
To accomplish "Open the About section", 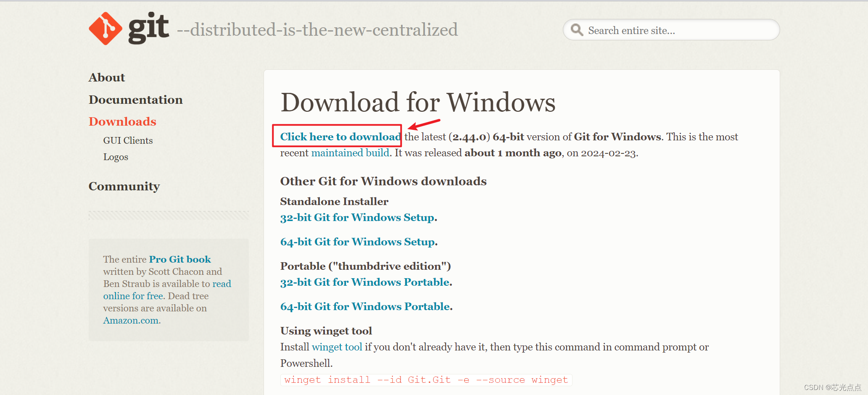I will [107, 77].
